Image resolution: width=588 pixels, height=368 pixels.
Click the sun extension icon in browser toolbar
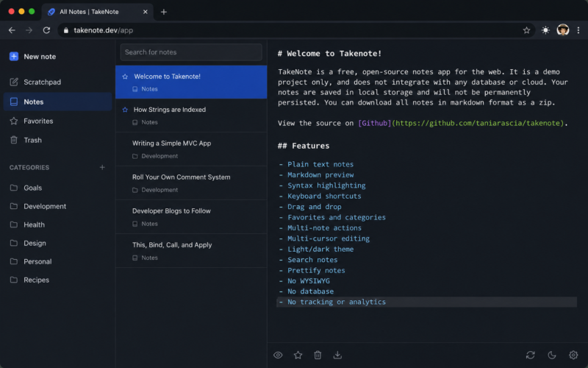[x=545, y=30]
